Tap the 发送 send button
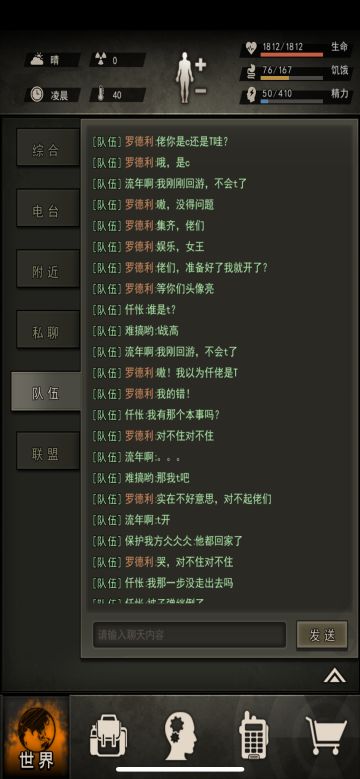Image resolution: width=360 pixels, height=779 pixels. point(322,635)
